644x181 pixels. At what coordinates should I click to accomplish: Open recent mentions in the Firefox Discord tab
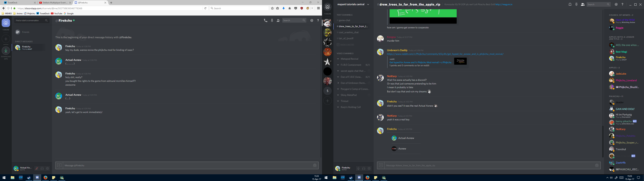coord(312,20)
